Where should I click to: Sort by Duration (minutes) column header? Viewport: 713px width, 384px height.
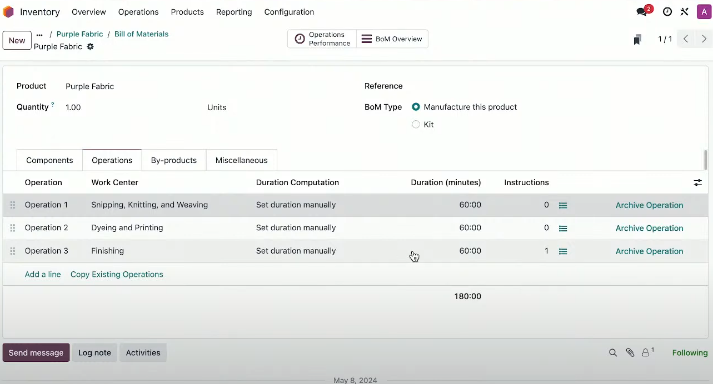coord(446,182)
